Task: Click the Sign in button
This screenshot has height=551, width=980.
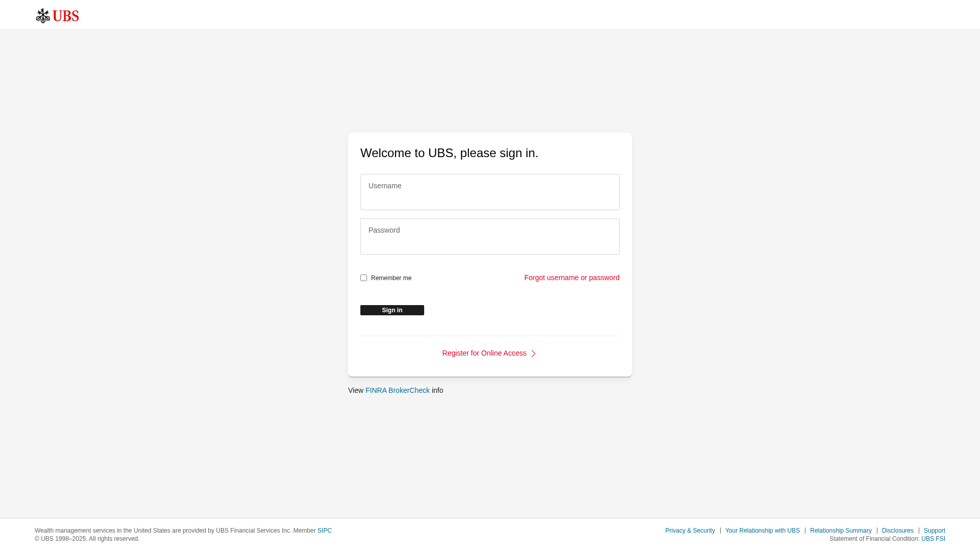Action: (392, 310)
